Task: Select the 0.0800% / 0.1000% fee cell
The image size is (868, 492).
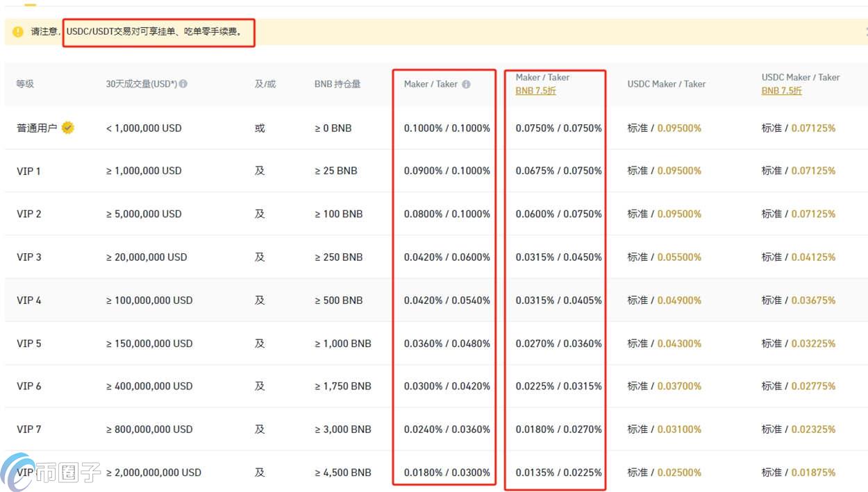Action: pyautogui.click(x=447, y=214)
